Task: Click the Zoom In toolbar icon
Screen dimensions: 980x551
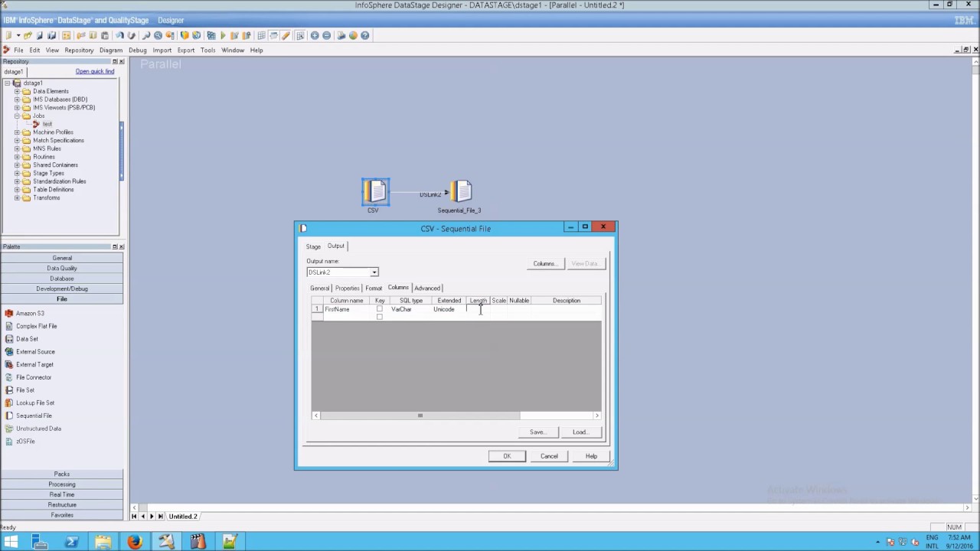Action: tap(314, 35)
